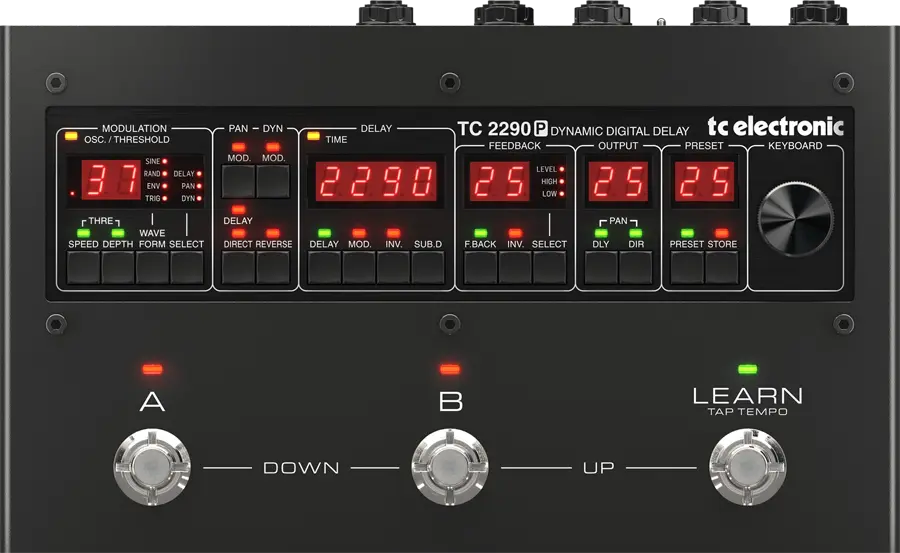The height and width of the screenshot is (553, 900).
Task: Push the Modulation SELECT button
Action: click(x=187, y=268)
